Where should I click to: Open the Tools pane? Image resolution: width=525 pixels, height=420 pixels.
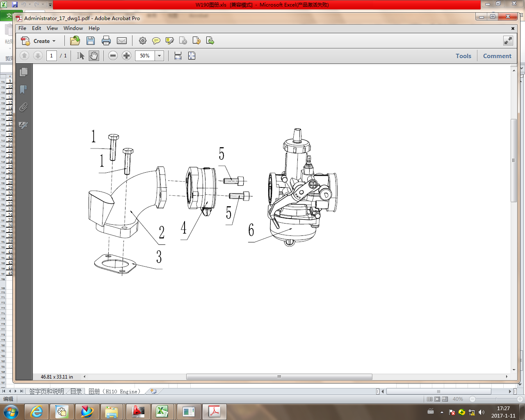click(x=463, y=56)
